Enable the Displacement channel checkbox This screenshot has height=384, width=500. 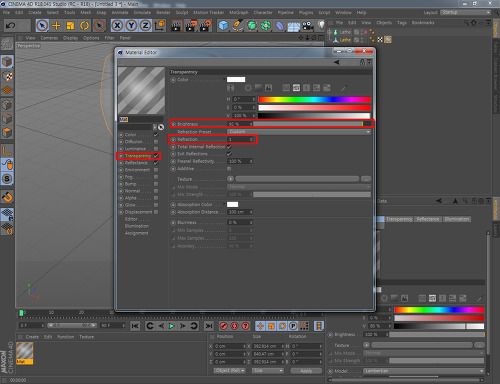click(x=156, y=212)
